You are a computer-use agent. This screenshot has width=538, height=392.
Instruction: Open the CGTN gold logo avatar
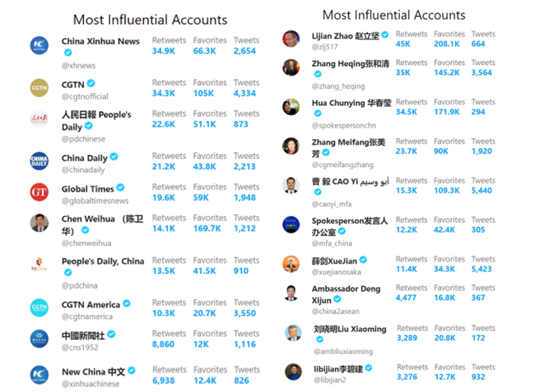pos(39,87)
